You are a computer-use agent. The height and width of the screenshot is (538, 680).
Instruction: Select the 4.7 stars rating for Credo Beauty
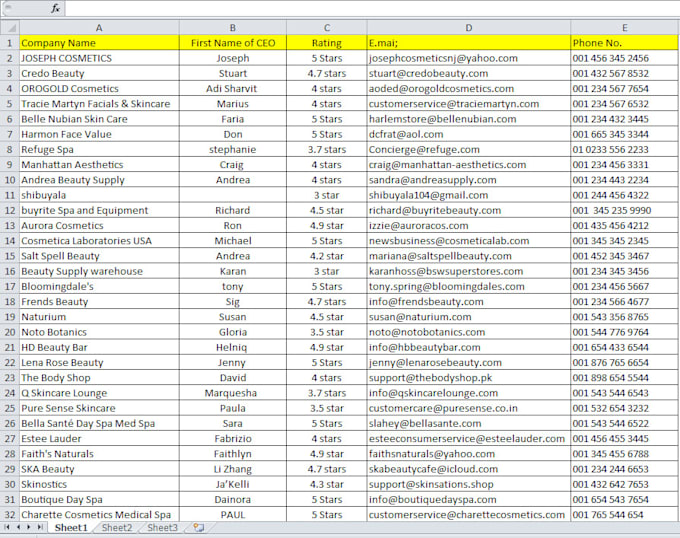(x=327, y=73)
